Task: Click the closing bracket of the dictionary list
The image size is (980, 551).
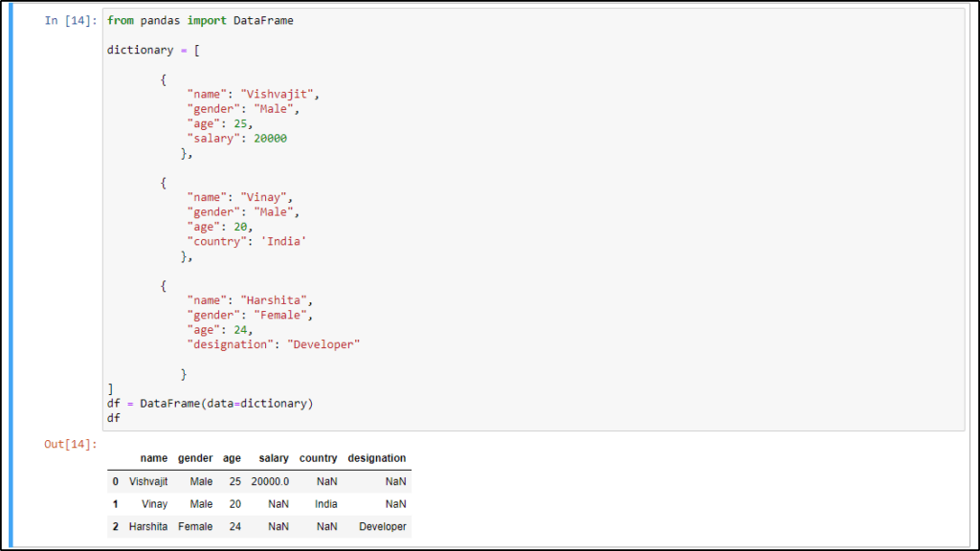Action: coord(108,388)
